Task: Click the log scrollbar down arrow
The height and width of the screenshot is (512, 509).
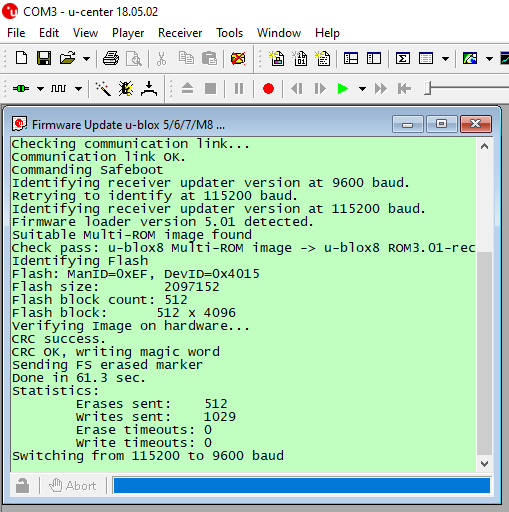Action: point(485,464)
